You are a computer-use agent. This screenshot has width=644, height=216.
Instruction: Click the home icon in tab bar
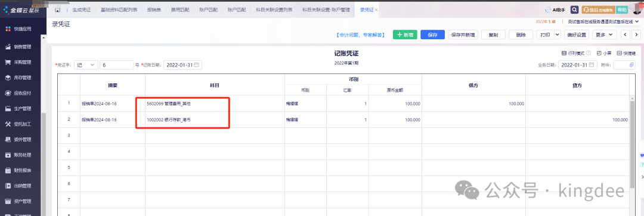click(x=58, y=10)
